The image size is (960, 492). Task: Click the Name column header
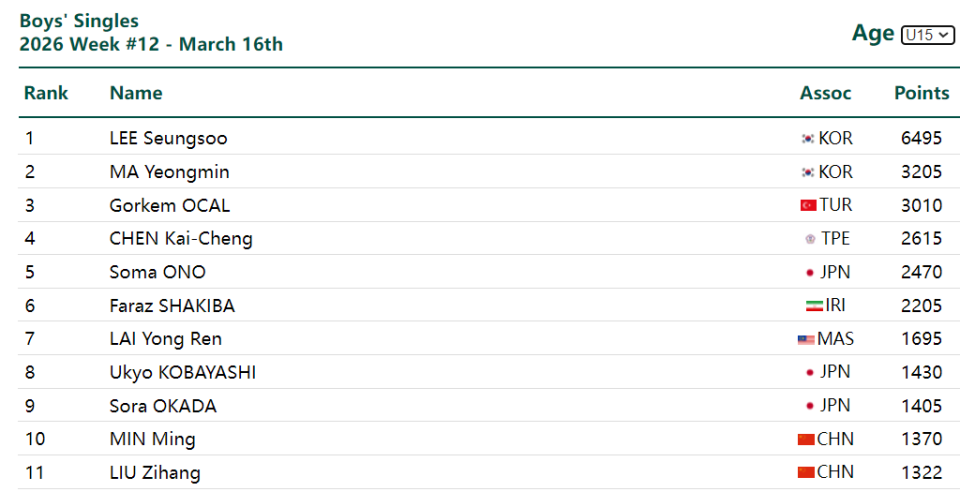pos(136,93)
